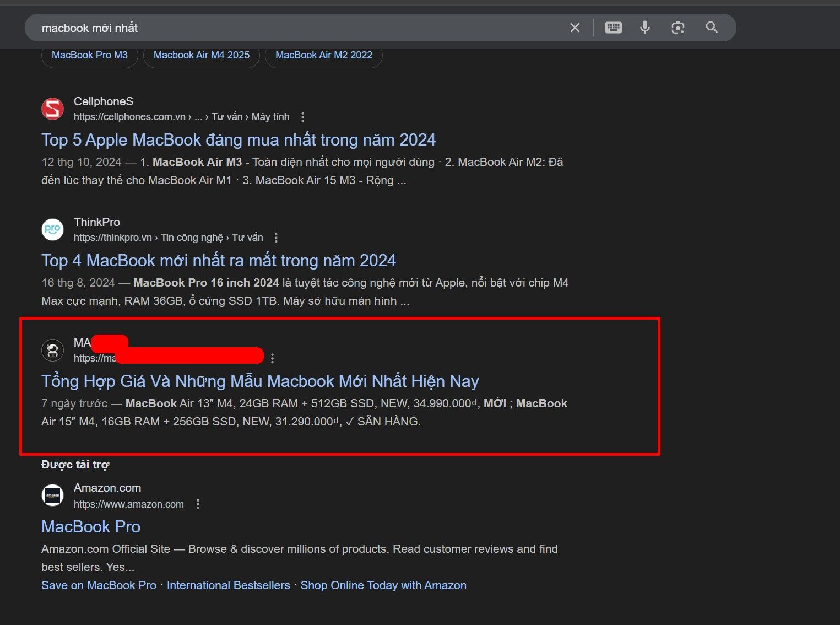Start voice search with the microphone icon
The width and height of the screenshot is (840, 625).
click(x=645, y=28)
